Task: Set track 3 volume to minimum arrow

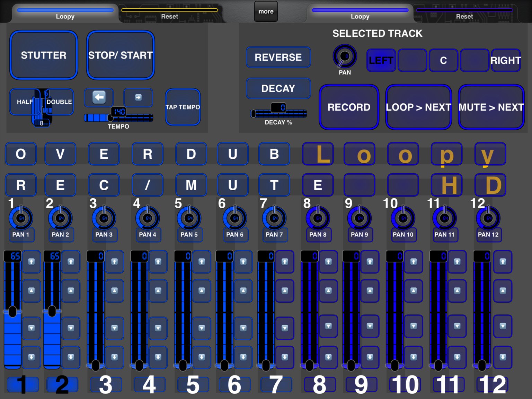Action: [115, 357]
